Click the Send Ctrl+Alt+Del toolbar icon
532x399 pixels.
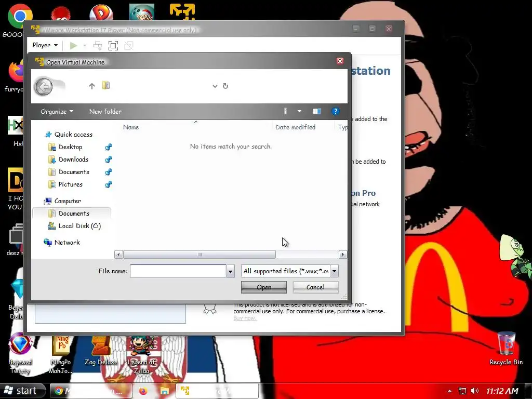pyautogui.click(x=98, y=46)
